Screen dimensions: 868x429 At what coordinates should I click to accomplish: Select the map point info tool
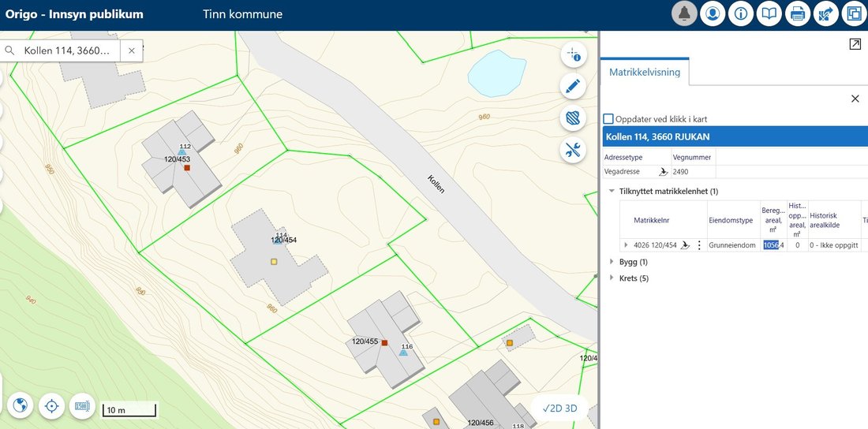pyautogui.click(x=573, y=54)
